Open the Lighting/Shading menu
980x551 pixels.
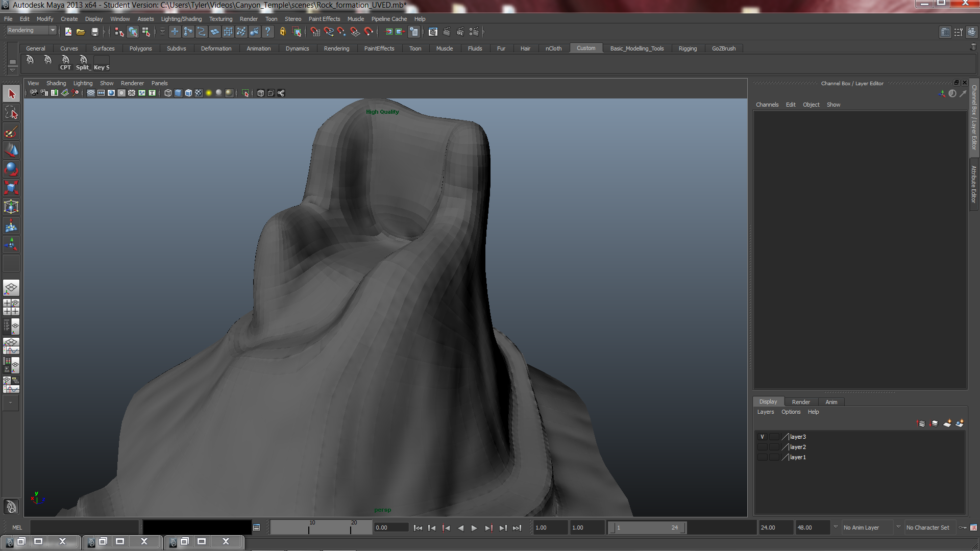click(x=181, y=19)
